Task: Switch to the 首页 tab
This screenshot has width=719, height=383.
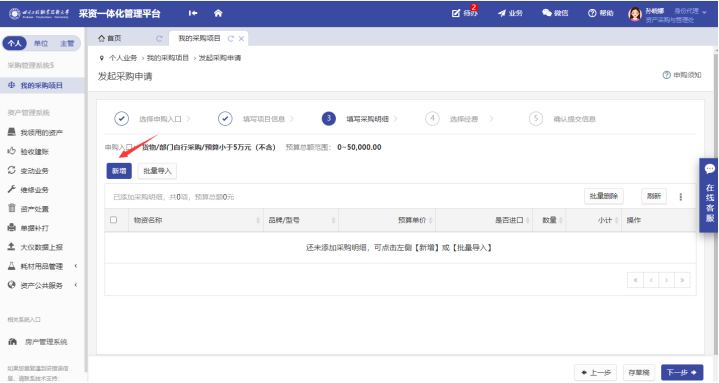Action: (x=110, y=39)
